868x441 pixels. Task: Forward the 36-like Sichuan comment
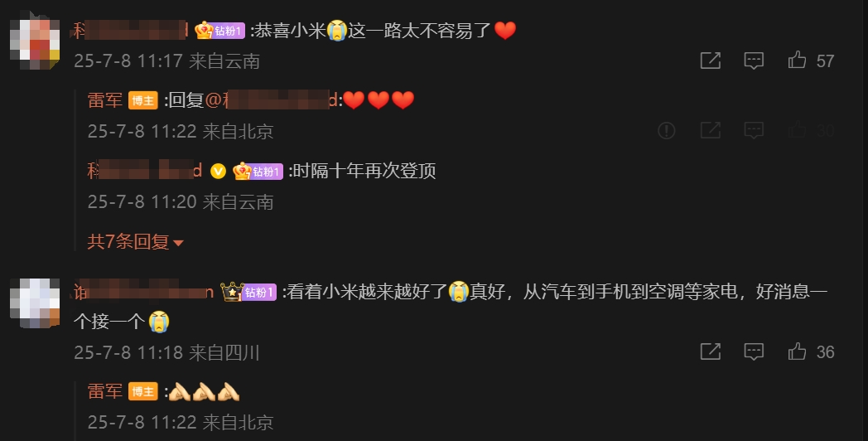711,351
